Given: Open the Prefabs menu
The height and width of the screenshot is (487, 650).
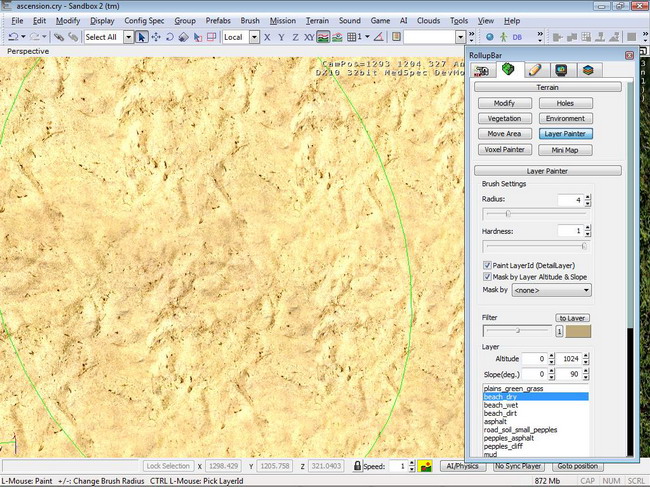Looking at the screenshot, I should [218, 21].
